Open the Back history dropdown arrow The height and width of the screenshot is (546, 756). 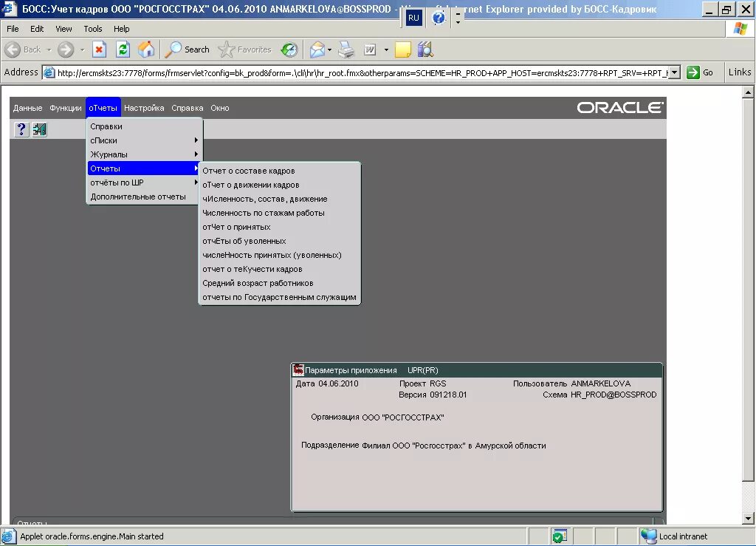click(x=49, y=50)
